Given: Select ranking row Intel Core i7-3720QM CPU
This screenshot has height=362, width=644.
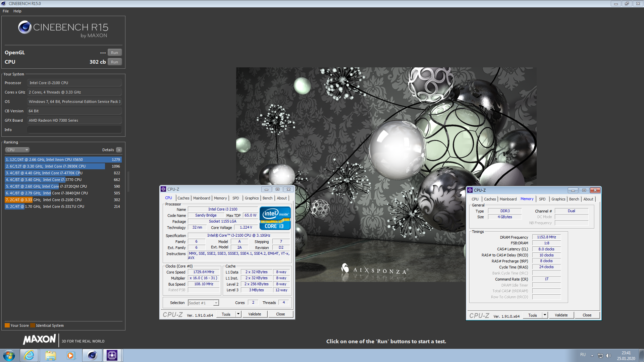Looking at the screenshot, I should [x=63, y=186].
